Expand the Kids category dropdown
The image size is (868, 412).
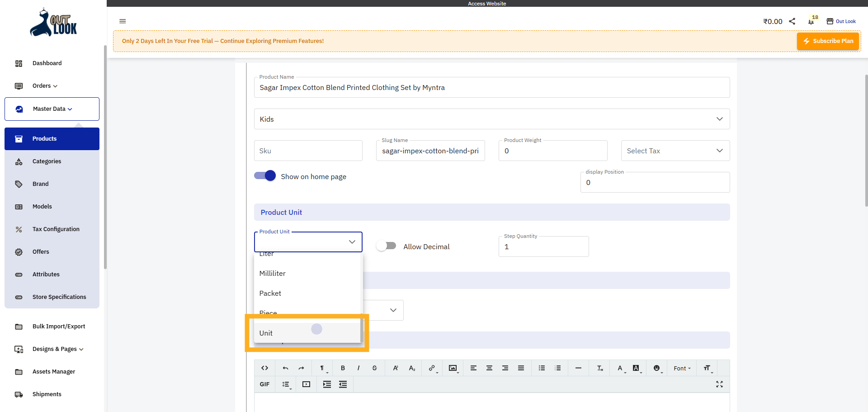pyautogui.click(x=491, y=119)
